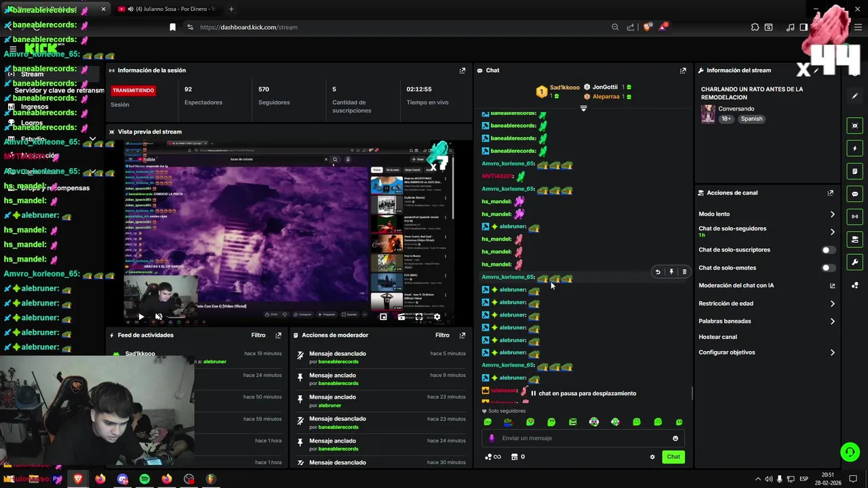Click the broadcast signal icon in right sidebar
Screen dimensions: 868x488
coord(854,216)
